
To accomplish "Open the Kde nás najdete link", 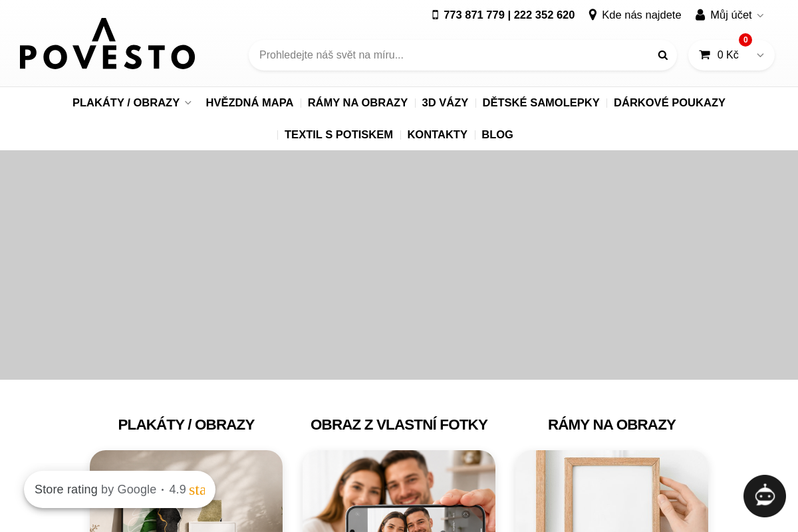I will click(641, 15).
